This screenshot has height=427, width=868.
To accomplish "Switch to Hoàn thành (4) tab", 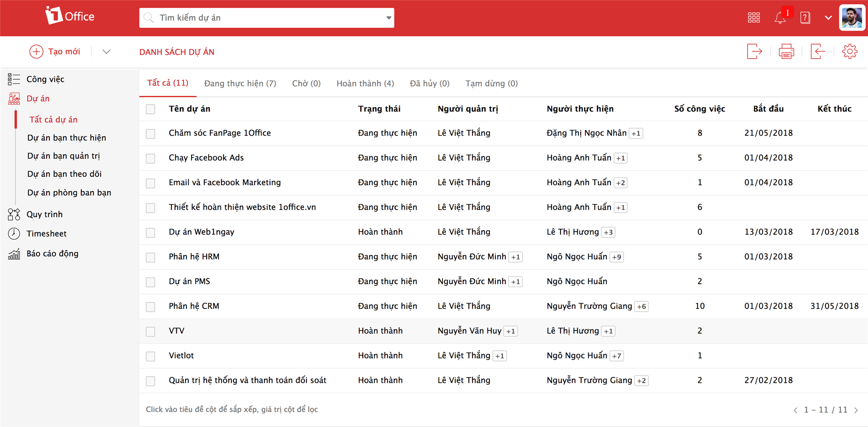I will click(365, 84).
